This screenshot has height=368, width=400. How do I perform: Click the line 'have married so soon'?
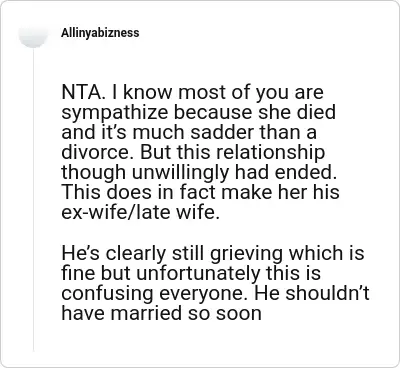pos(162,313)
